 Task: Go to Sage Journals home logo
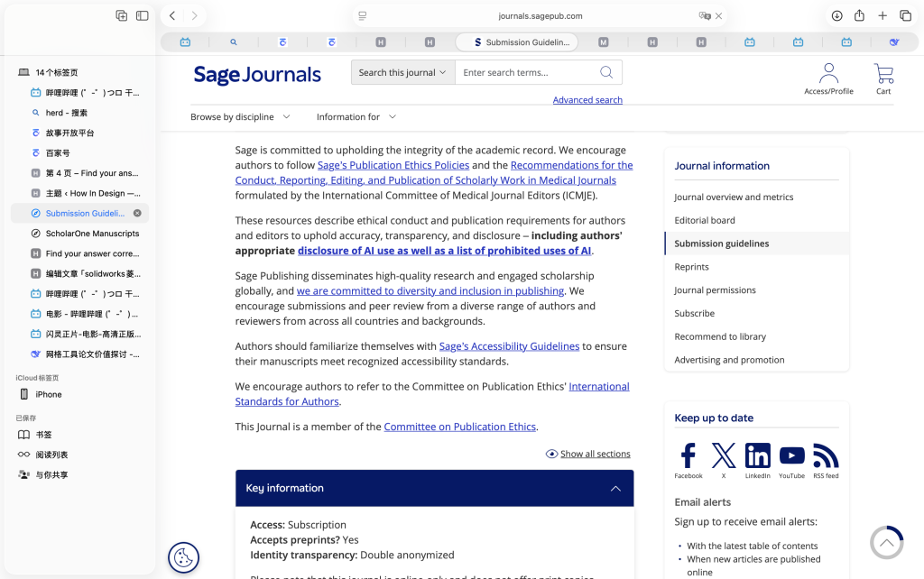pos(257,75)
